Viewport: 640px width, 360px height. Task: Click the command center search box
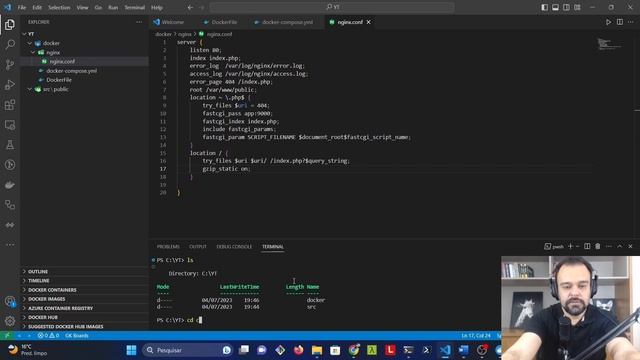[332, 7]
